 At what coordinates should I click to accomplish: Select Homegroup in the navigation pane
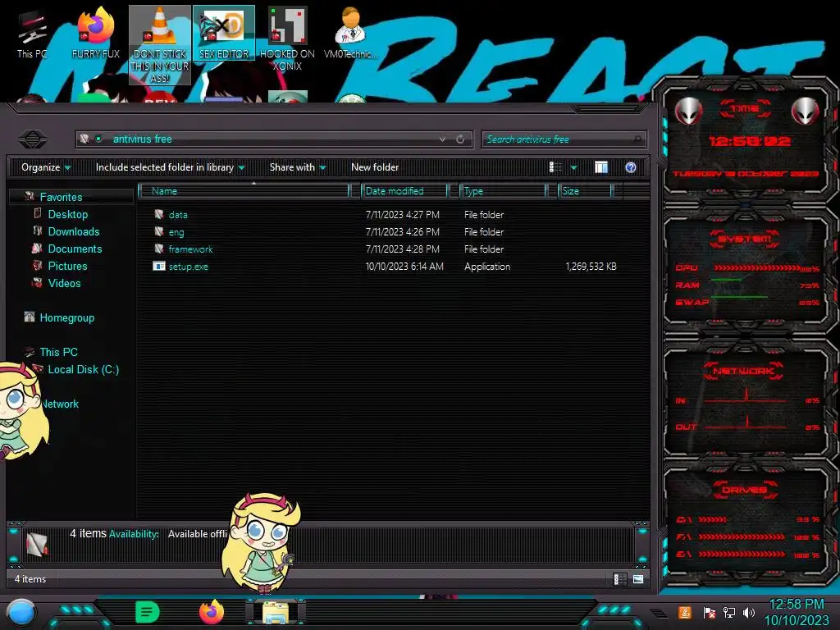click(x=67, y=317)
